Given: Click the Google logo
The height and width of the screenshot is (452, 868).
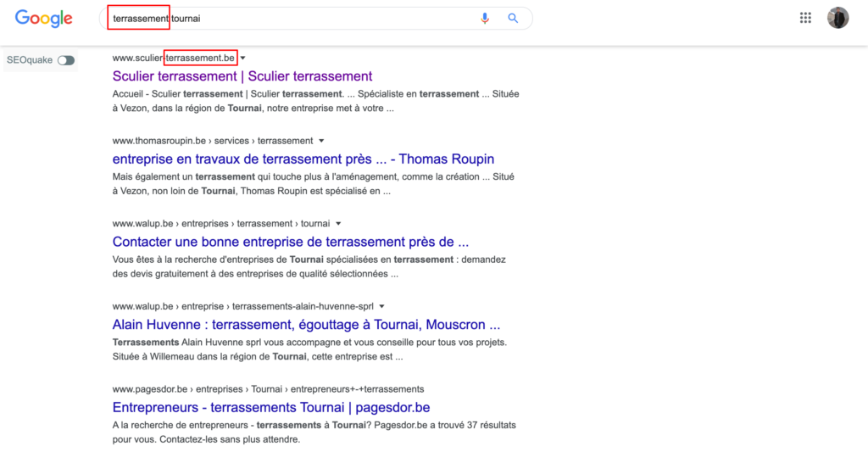Looking at the screenshot, I should pos(44,19).
